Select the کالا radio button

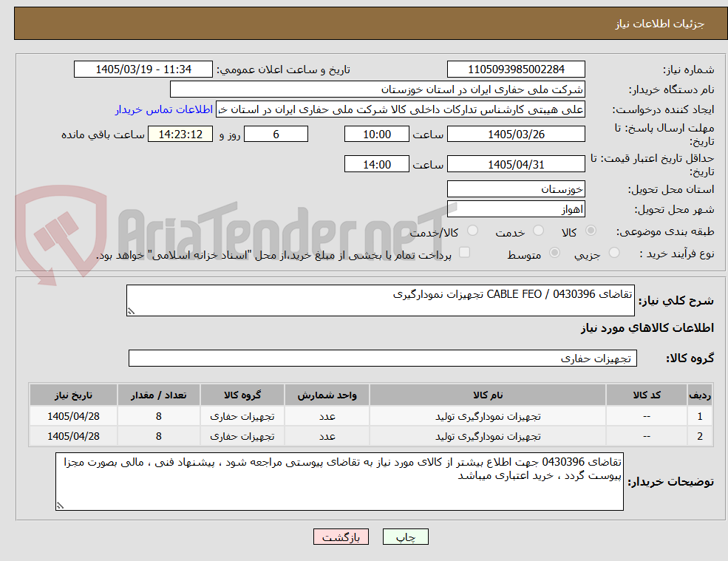tap(591, 231)
